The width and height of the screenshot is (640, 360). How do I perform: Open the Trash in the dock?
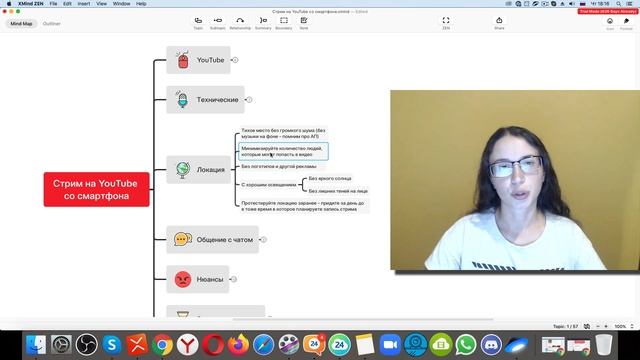604,345
